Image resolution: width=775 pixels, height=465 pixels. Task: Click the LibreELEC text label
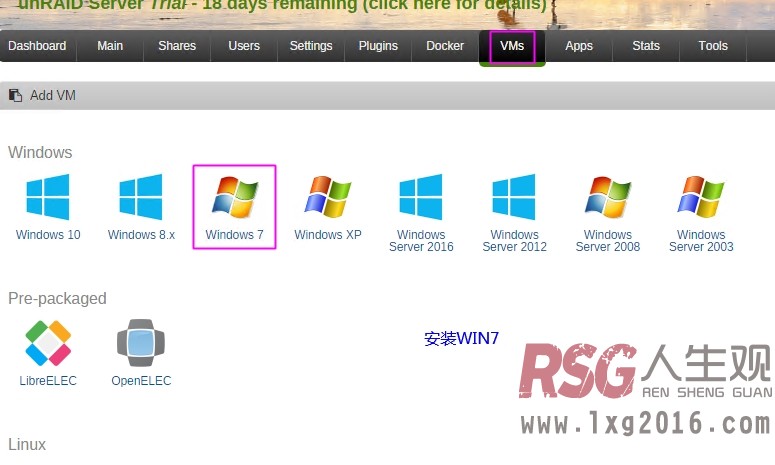[48, 380]
